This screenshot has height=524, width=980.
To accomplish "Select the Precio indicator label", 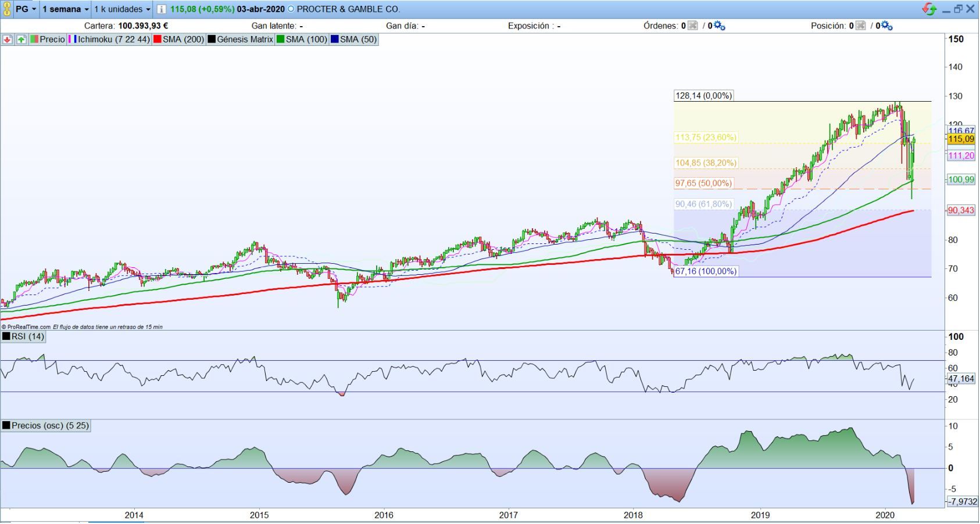I will pyautogui.click(x=48, y=40).
